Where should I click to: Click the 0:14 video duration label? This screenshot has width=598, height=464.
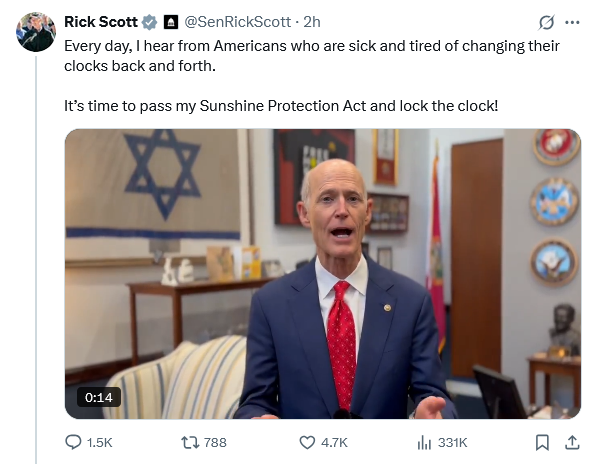click(99, 397)
